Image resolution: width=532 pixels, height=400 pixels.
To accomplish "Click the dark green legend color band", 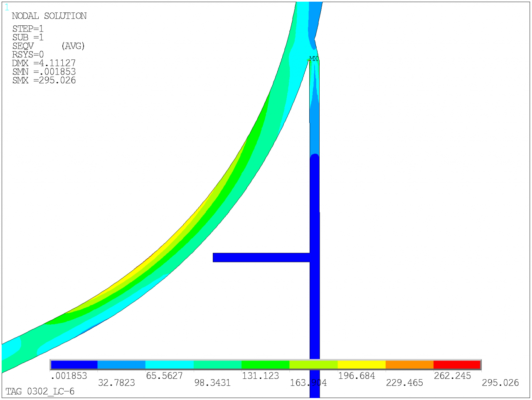I will [x=265, y=365].
